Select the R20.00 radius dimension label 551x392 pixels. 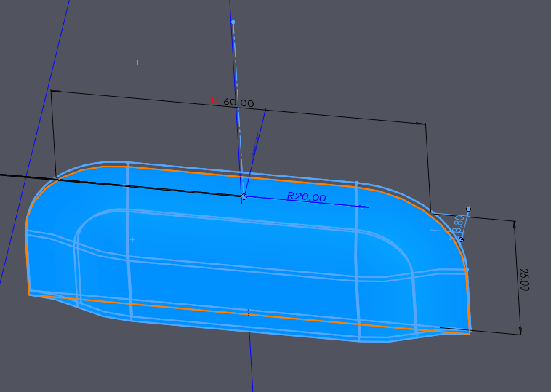click(306, 196)
